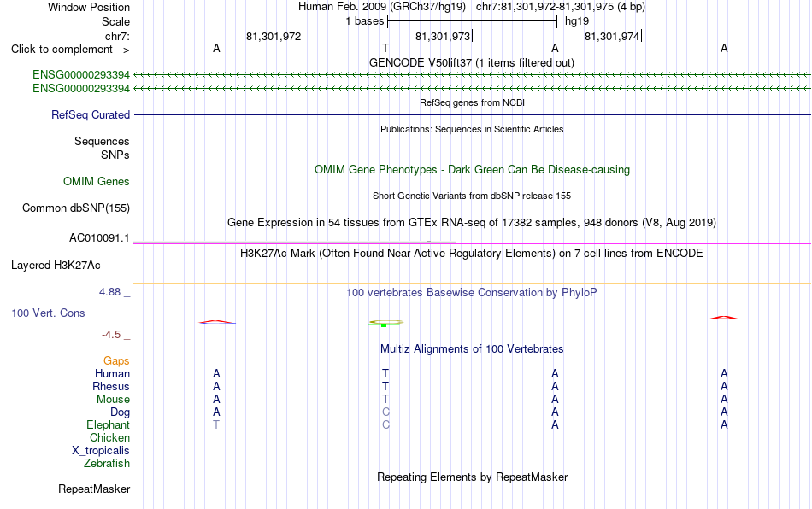Open the GENCODE V50lift37 track title

(x=471, y=62)
